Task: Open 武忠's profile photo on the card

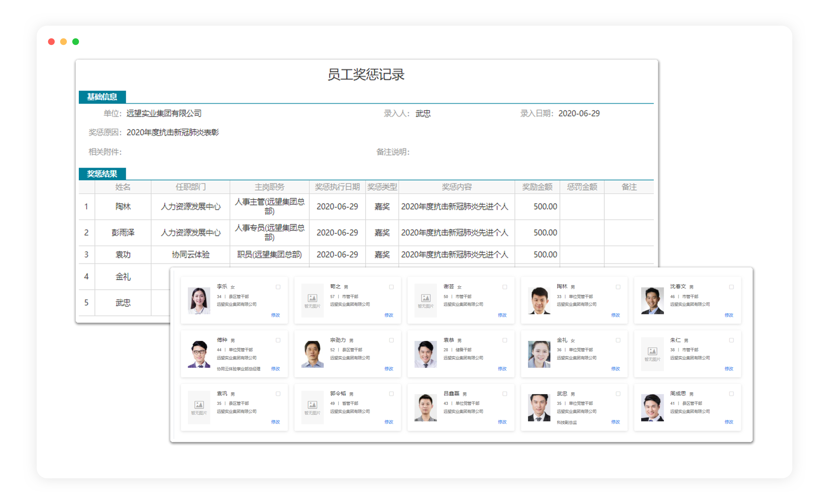Action: click(539, 407)
